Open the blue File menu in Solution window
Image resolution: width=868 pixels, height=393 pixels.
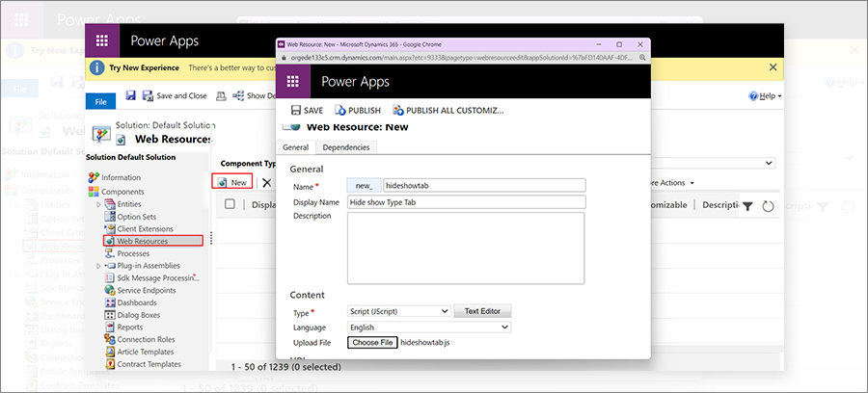point(100,102)
